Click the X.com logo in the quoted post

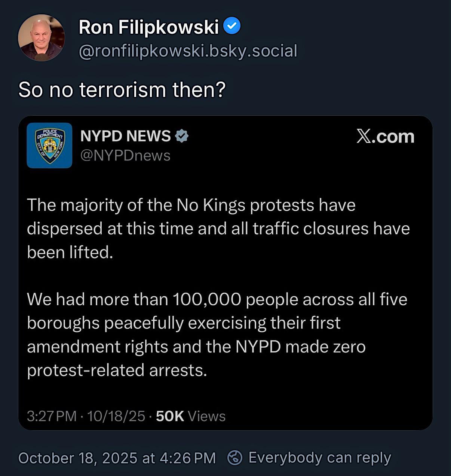[385, 137]
